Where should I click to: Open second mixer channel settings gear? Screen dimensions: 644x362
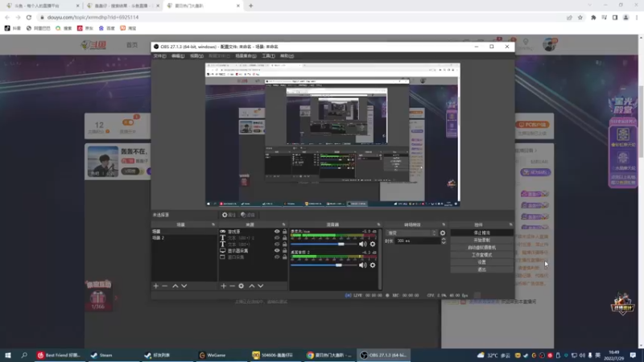tap(373, 265)
